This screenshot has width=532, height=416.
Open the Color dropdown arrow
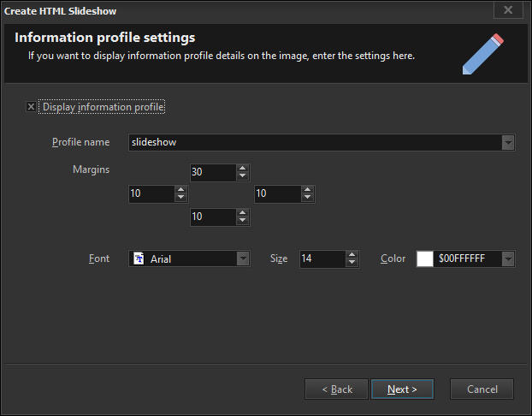(508, 259)
